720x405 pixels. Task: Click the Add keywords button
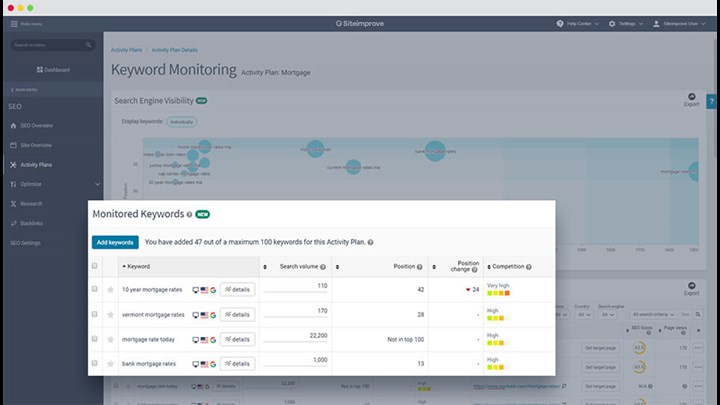click(x=115, y=242)
